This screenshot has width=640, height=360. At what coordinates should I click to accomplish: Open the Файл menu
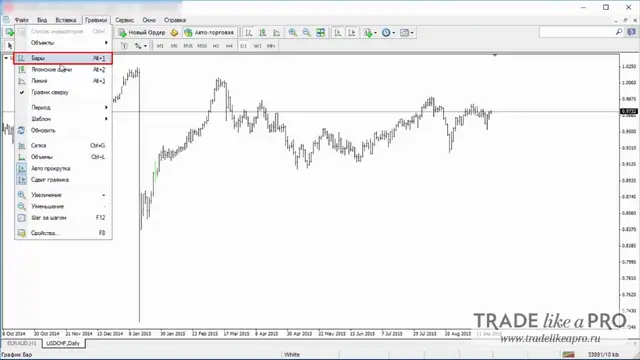click(21, 20)
